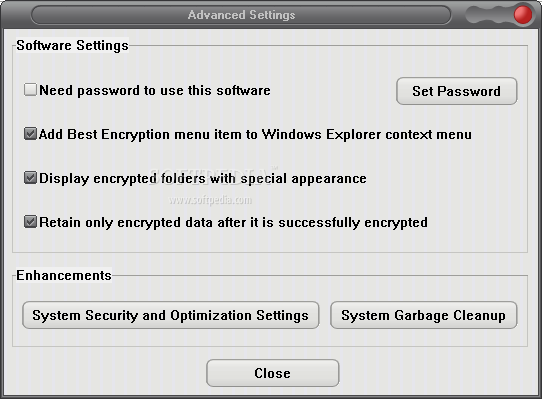Click the Close button at bottom

pyautogui.click(x=272, y=373)
